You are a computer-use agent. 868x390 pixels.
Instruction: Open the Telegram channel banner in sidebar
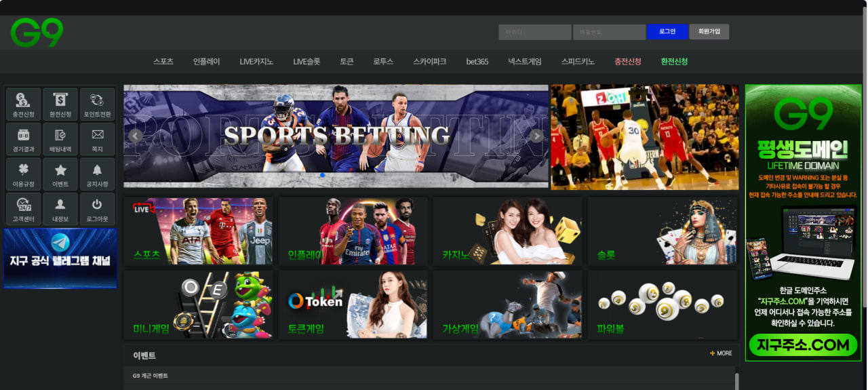pos(60,258)
